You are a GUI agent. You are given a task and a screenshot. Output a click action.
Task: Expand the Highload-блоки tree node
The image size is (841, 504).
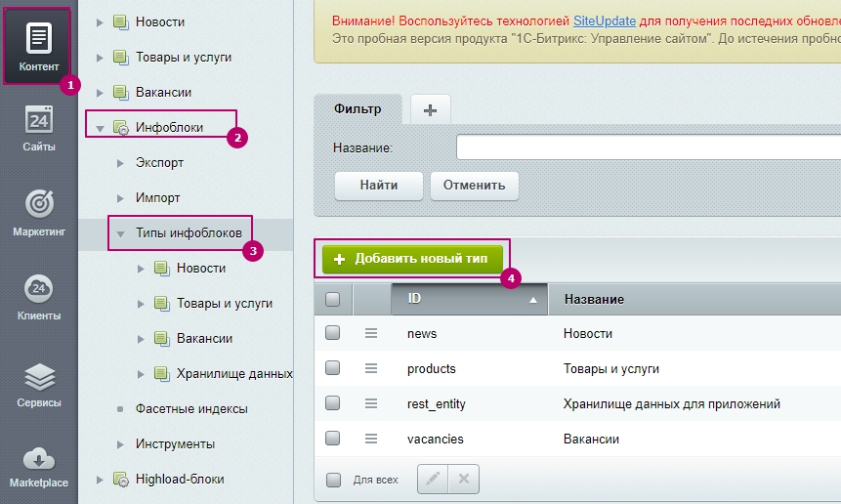pyautogui.click(x=100, y=480)
